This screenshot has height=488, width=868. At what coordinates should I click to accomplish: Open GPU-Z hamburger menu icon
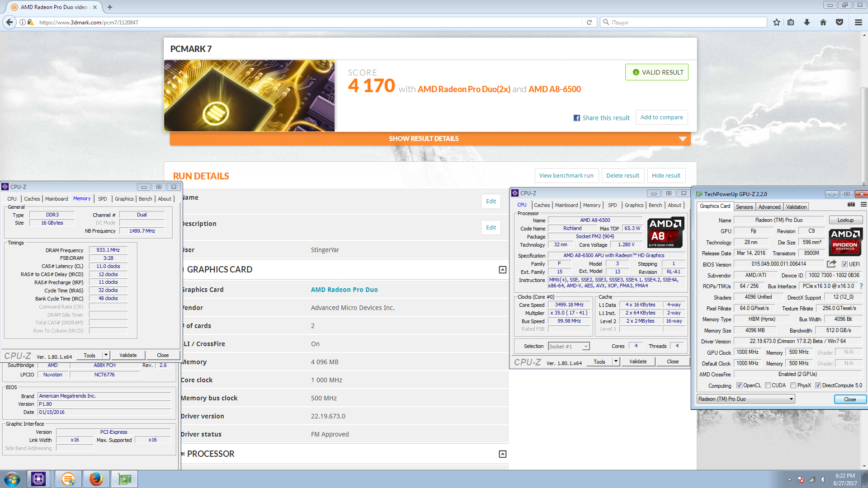click(863, 205)
